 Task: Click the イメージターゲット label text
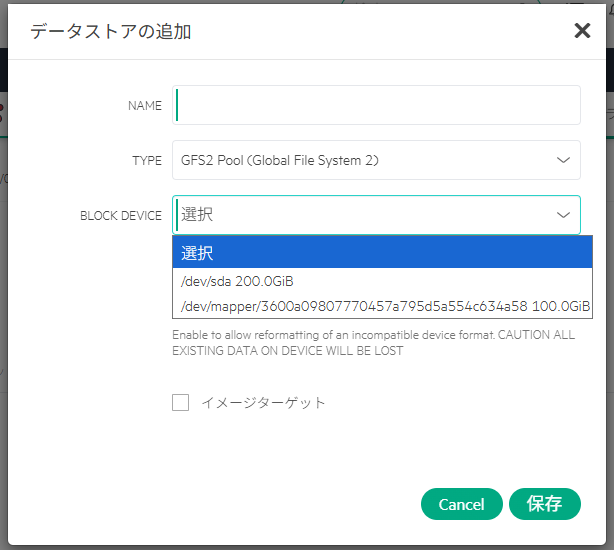pyautogui.click(x=263, y=403)
